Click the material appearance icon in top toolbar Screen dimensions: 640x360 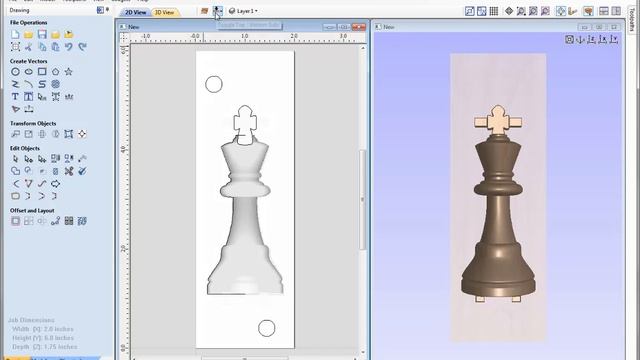pyautogui.click(x=204, y=11)
